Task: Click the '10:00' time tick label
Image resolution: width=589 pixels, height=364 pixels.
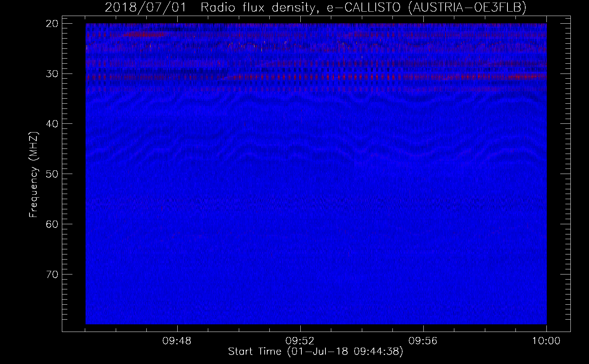Action: click(546, 341)
